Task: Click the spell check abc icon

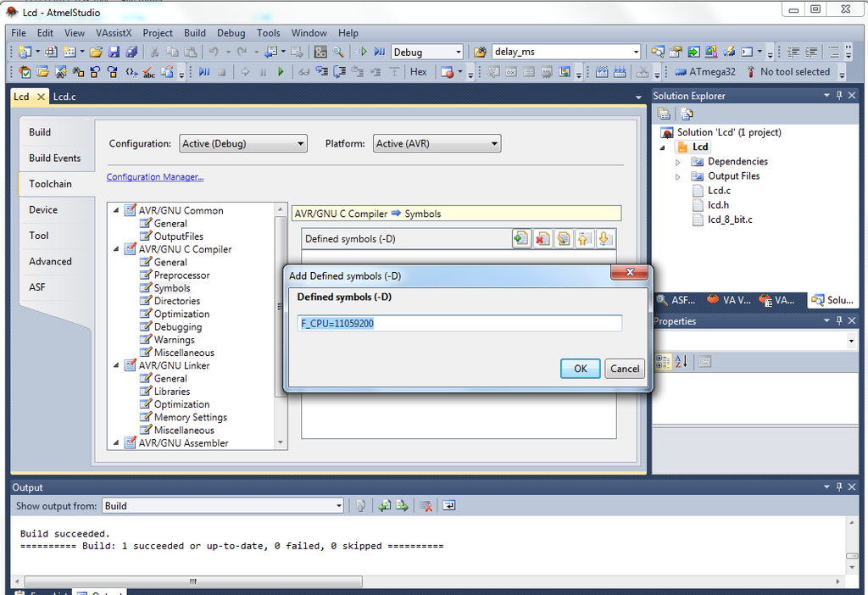Action: (x=148, y=72)
